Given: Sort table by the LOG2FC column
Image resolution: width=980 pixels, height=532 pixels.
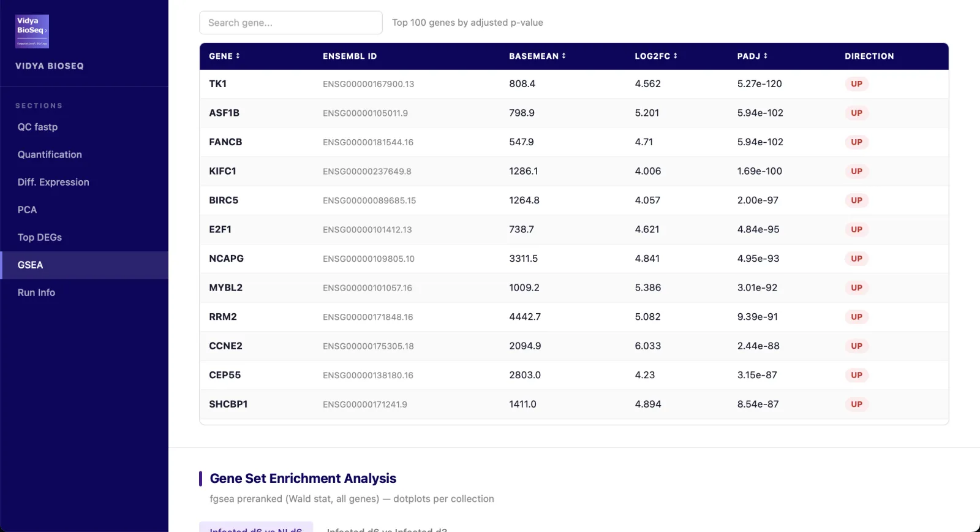Looking at the screenshot, I should point(656,56).
